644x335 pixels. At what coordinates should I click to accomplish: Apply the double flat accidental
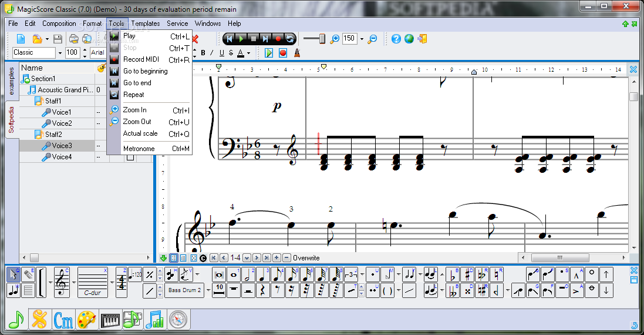pyautogui.click(x=453, y=290)
